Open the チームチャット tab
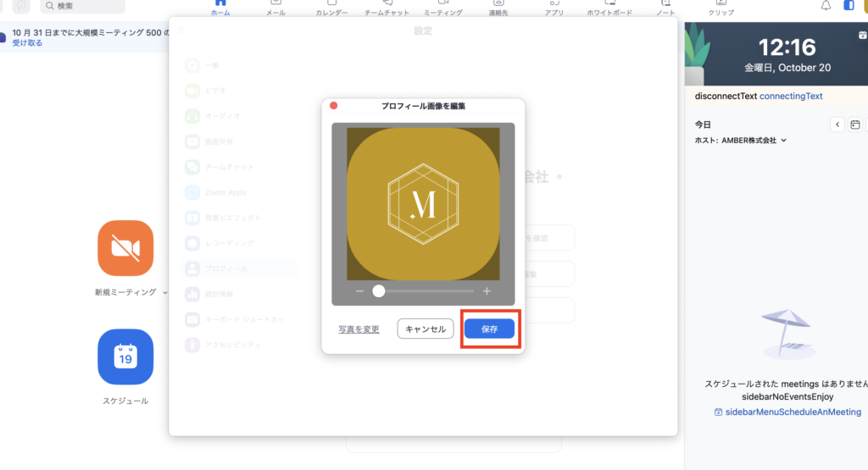 tap(387, 9)
